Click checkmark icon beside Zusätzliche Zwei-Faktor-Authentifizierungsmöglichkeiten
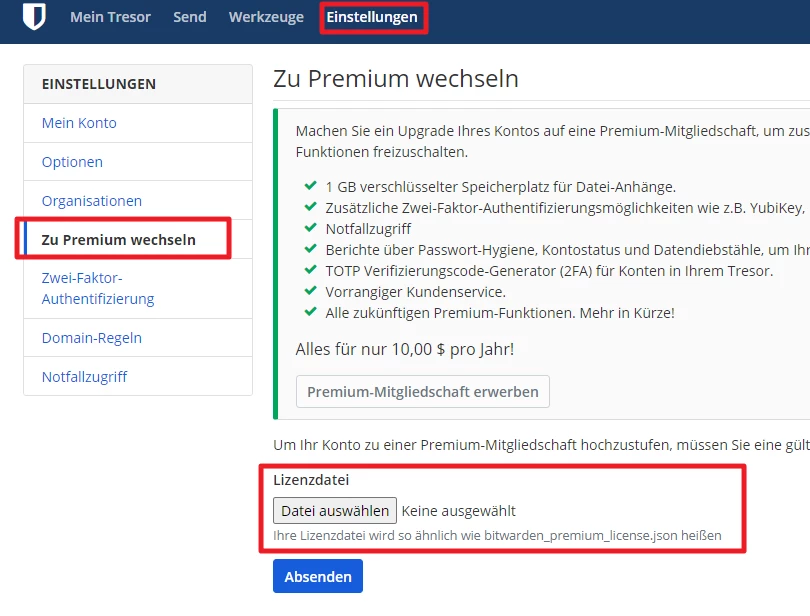Viewport: 810px width, 616px height. 310,208
